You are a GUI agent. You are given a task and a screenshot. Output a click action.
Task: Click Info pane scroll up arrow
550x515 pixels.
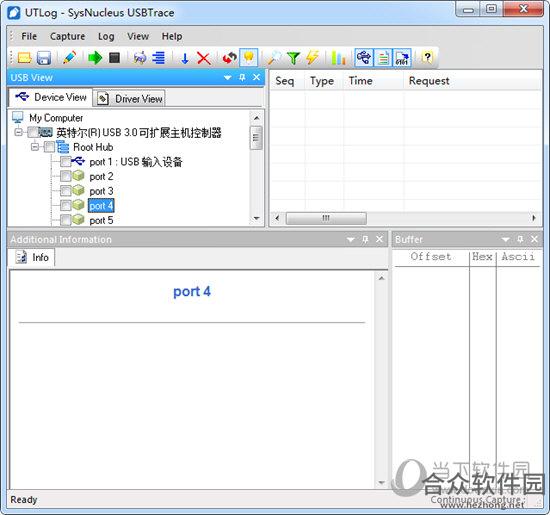pyautogui.click(x=381, y=278)
